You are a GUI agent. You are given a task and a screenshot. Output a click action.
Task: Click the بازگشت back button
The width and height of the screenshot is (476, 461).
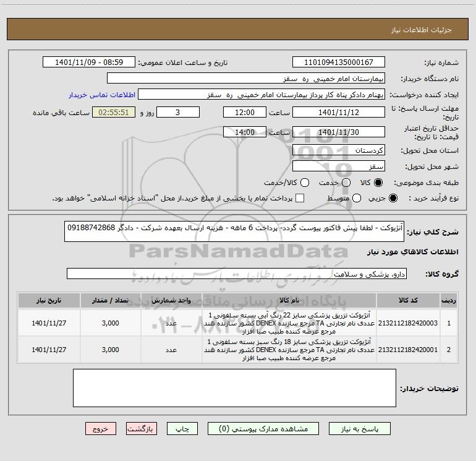point(142,429)
